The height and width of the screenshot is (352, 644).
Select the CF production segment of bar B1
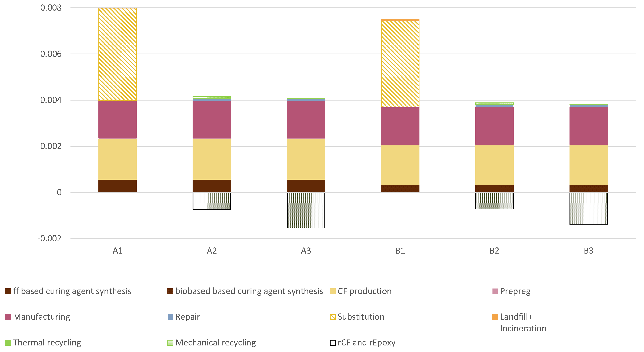(x=400, y=165)
